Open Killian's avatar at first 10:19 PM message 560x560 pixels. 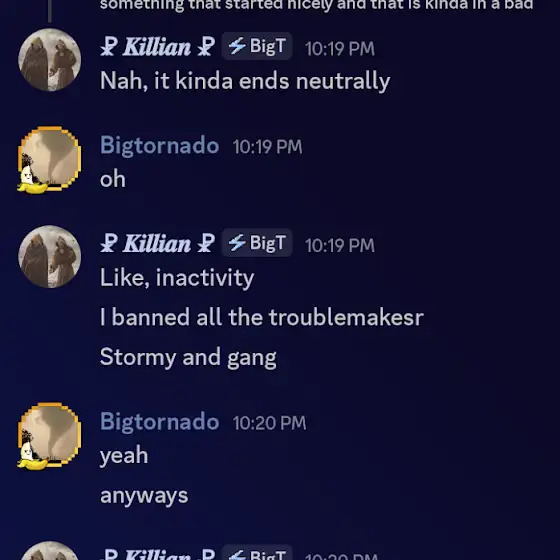(50, 60)
